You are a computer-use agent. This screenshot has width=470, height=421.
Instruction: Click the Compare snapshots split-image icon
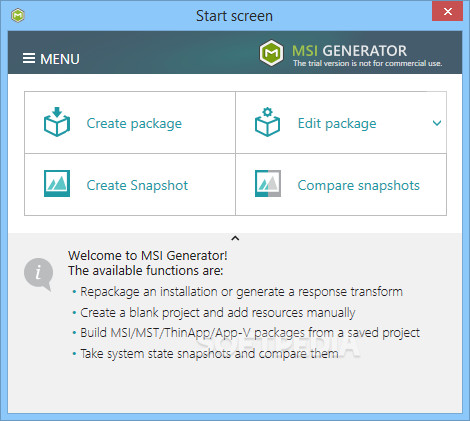268,183
